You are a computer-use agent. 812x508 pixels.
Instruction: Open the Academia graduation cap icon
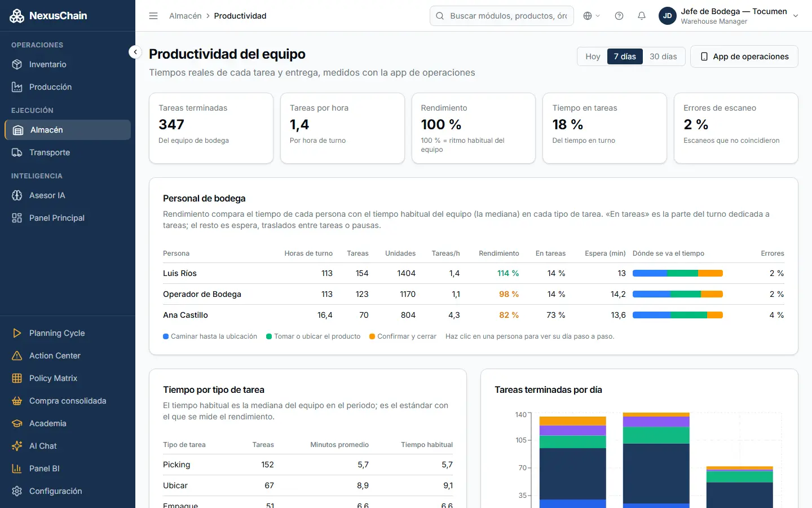point(17,423)
